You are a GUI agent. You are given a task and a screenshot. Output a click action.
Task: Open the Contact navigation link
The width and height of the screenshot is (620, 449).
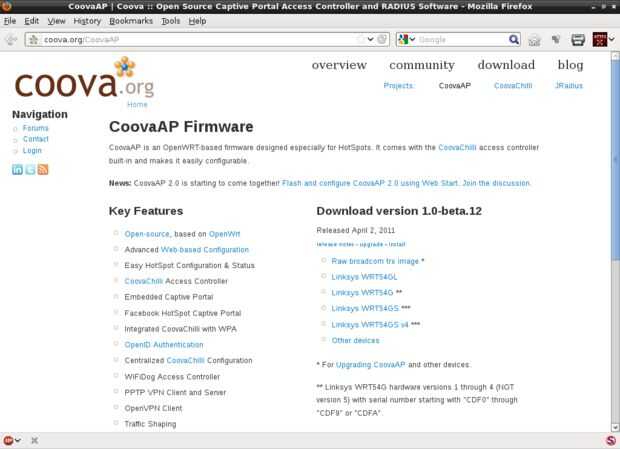point(36,139)
